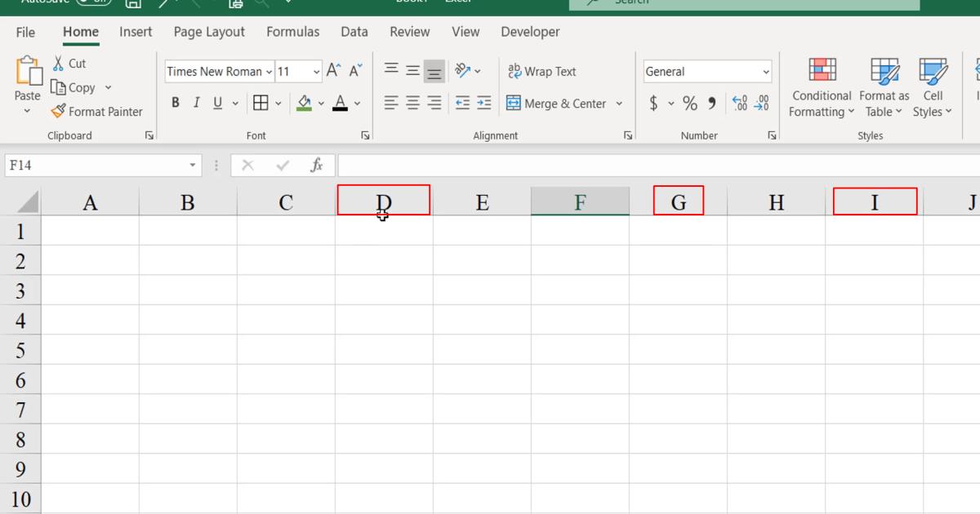Screen dimensions: 980x514
Task: Select the Center alignment icon
Action: tap(412, 102)
